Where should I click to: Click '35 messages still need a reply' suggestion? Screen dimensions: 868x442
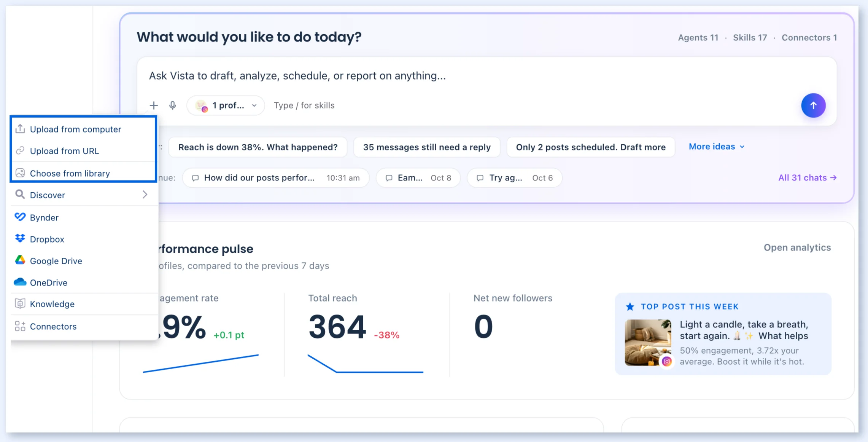point(427,147)
